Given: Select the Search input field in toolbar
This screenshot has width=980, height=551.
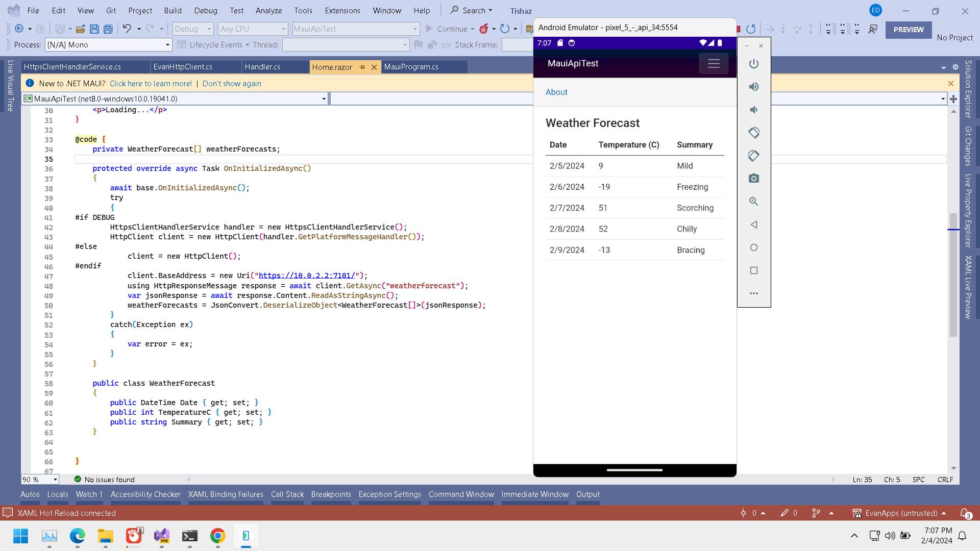Looking at the screenshot, I should (471, 10).
